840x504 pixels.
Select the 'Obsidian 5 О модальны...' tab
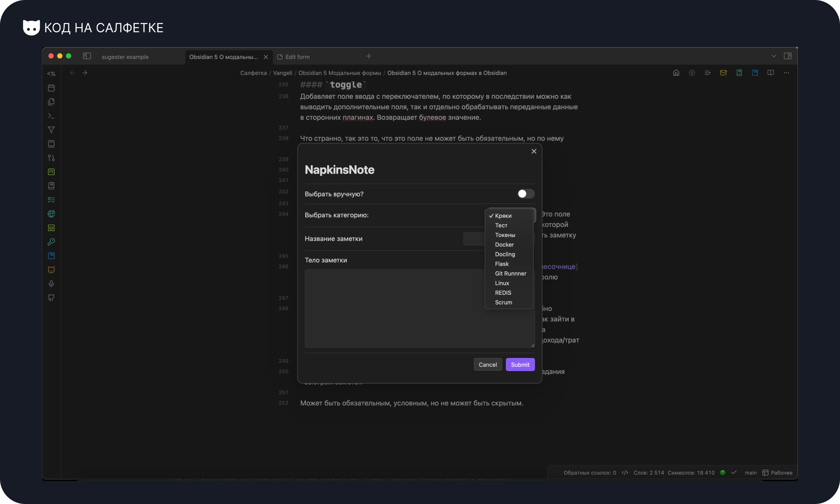tap(223, 57)
